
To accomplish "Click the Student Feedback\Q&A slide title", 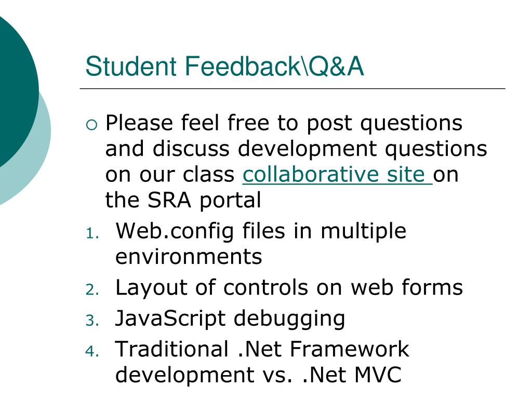I will [224, 66].
